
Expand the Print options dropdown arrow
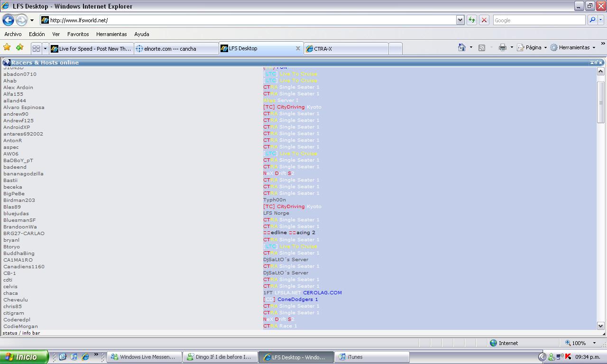(512, 47)
